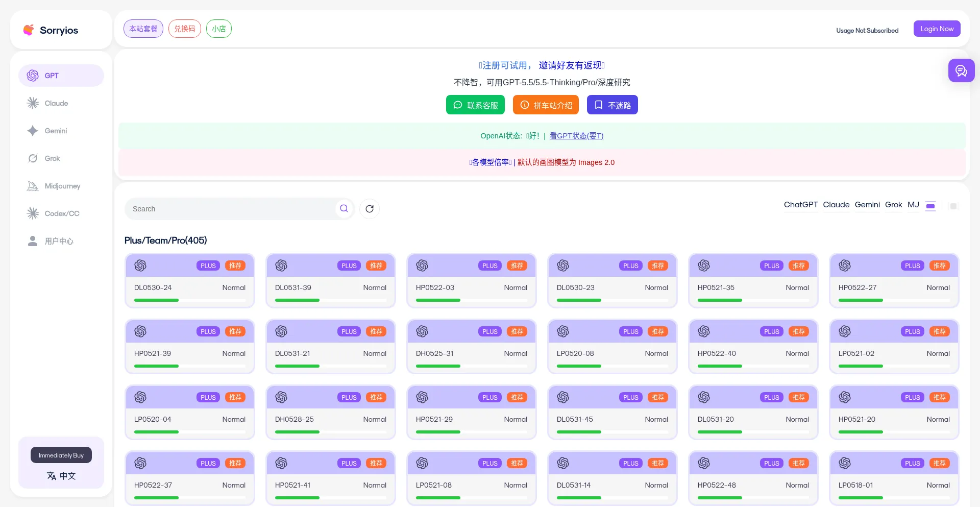Open the 本站套餐 top menu item
The image size is (980, 507).
(143, 29)
